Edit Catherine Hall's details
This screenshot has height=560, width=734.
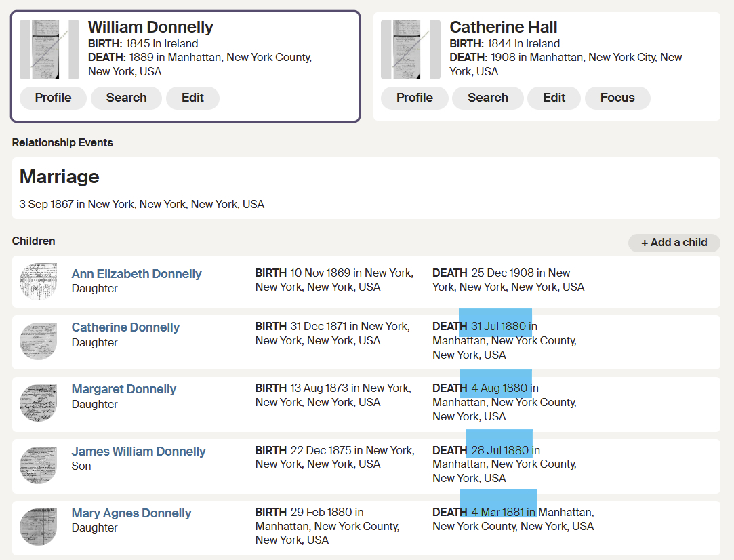pyautogui.click(x=554, y=98)
